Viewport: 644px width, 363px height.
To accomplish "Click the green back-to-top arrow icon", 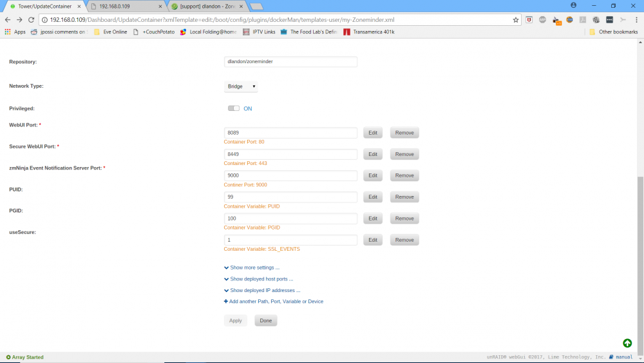I will tap(627, 343).
